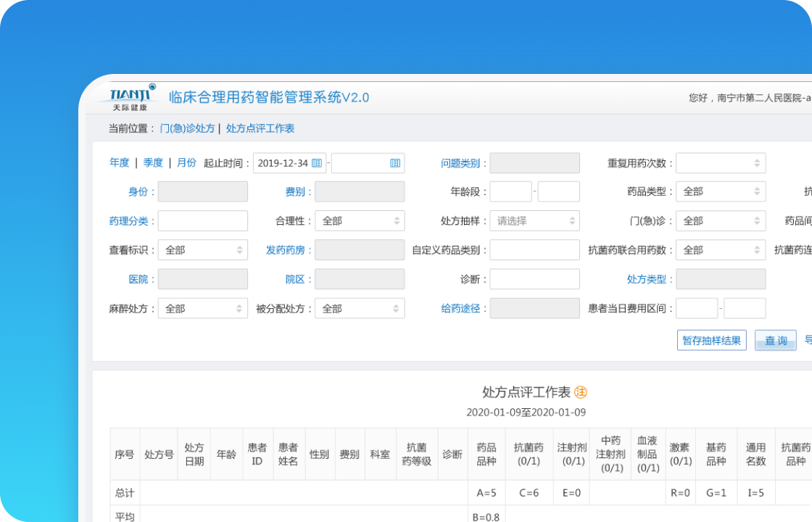Click the 血液制品(0/1) column header

648,454
